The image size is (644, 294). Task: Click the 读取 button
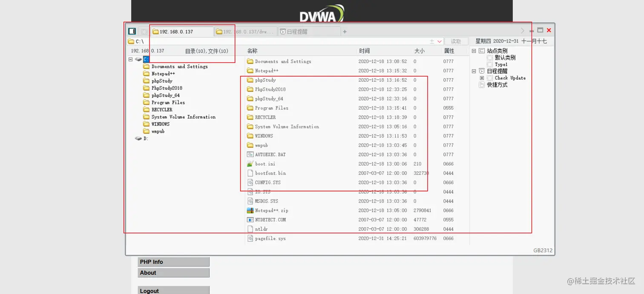456,41
